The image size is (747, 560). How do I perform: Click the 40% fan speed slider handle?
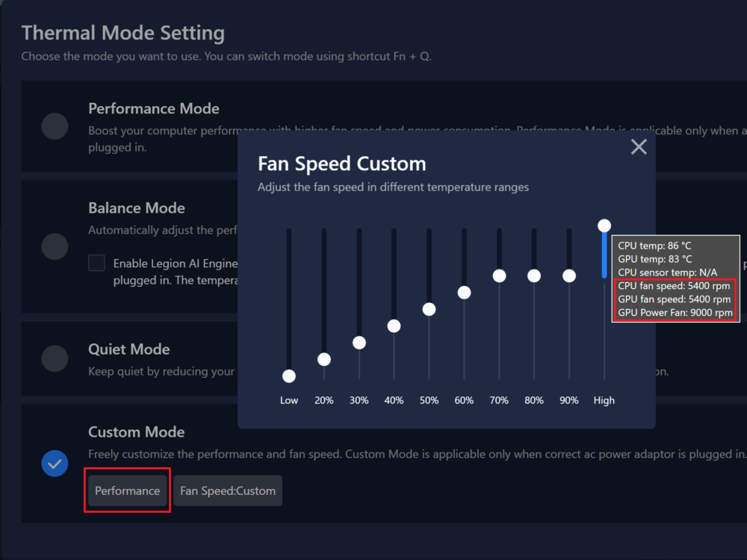point(394,326)
